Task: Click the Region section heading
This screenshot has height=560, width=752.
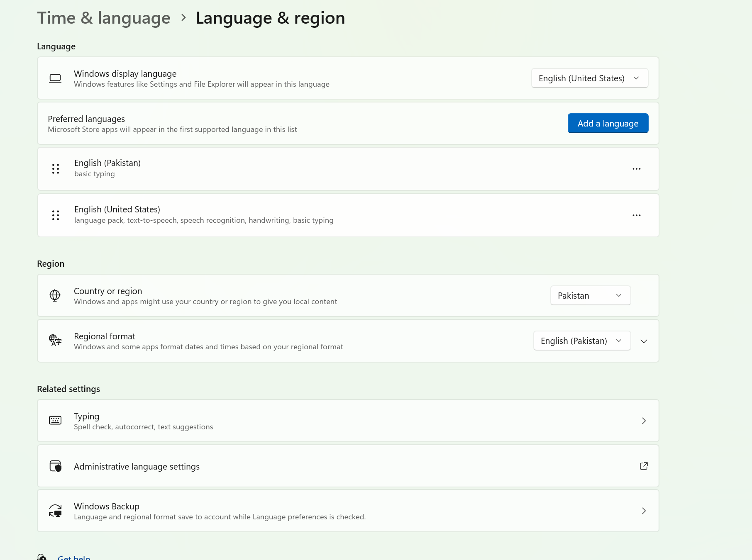Action: pyautogui.click(x=51, y=264)
